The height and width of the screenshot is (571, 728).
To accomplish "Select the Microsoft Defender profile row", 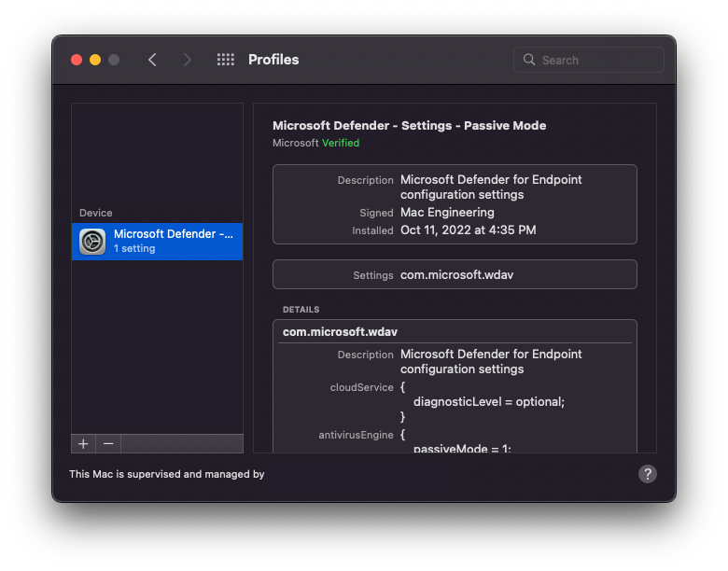I will point(158,242).
